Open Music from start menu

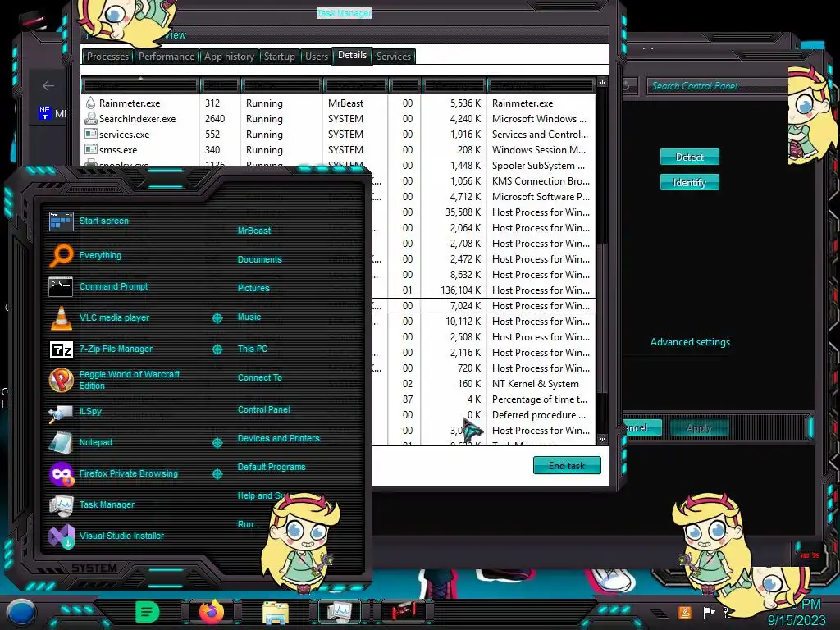(249, 317)
